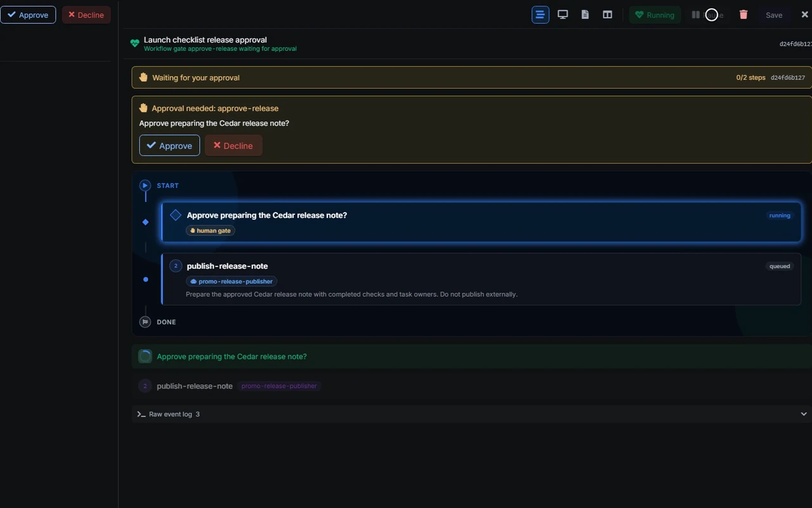Screen dimensions: 812x508
Task: Click the green 'Workflow gate approve-release waiting' subtitle
Action: (220, 48)
